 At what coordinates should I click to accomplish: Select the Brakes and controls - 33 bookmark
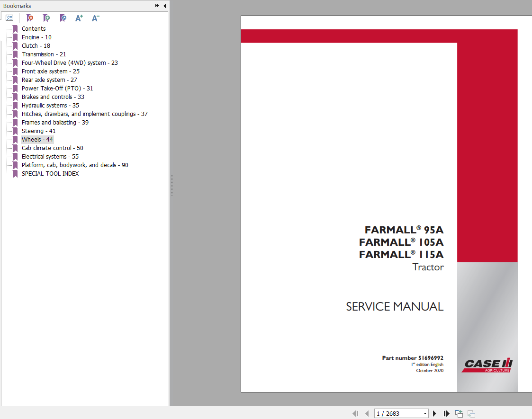point(53,97)
